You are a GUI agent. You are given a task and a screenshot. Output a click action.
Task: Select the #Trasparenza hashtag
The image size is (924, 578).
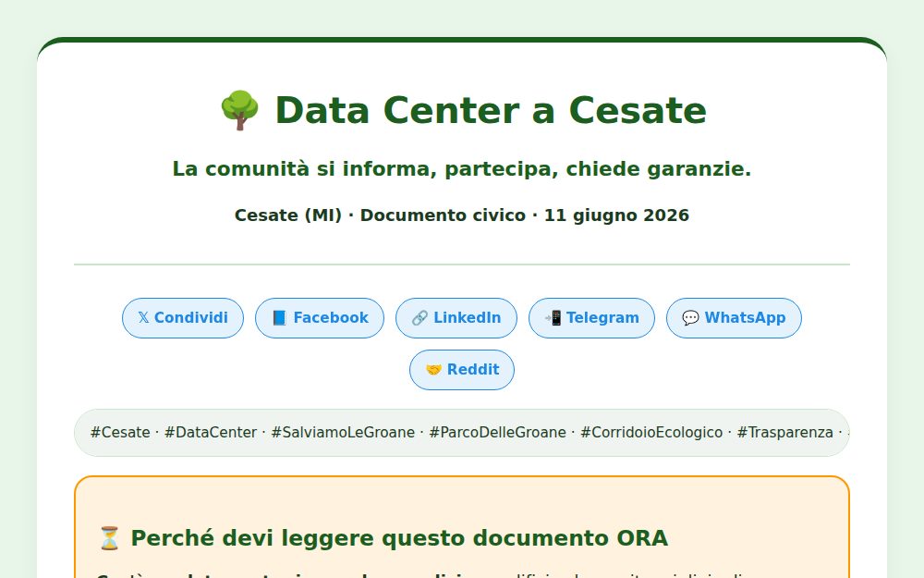coord(784,432)
